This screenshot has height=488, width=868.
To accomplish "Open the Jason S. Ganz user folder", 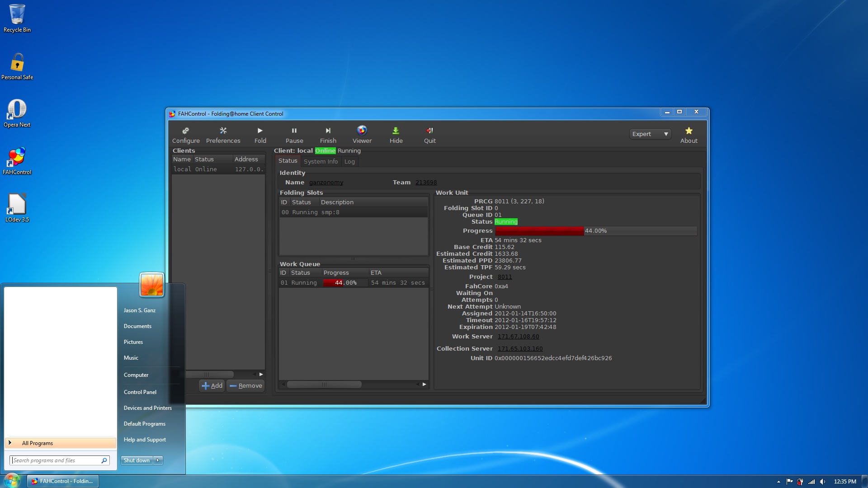I will pos(140,310).
